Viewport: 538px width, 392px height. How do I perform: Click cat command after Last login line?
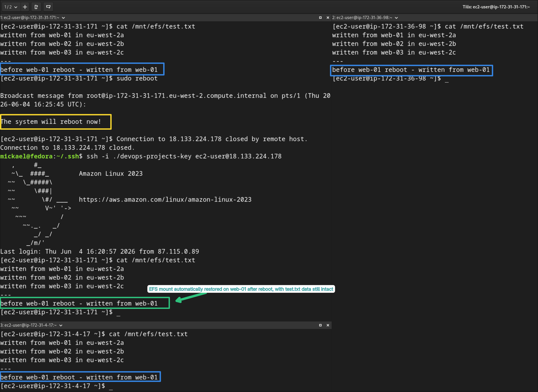click(156, 260)
